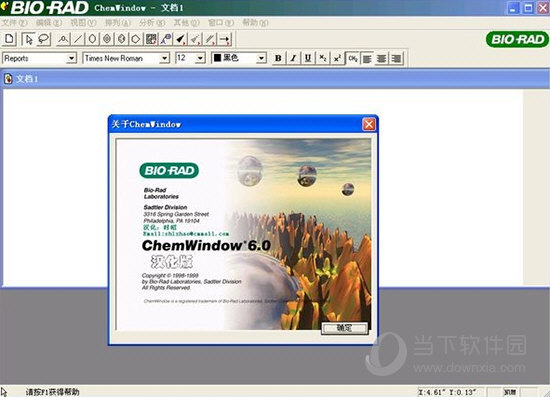Click the Email address line in About dialog

[186, 234]
